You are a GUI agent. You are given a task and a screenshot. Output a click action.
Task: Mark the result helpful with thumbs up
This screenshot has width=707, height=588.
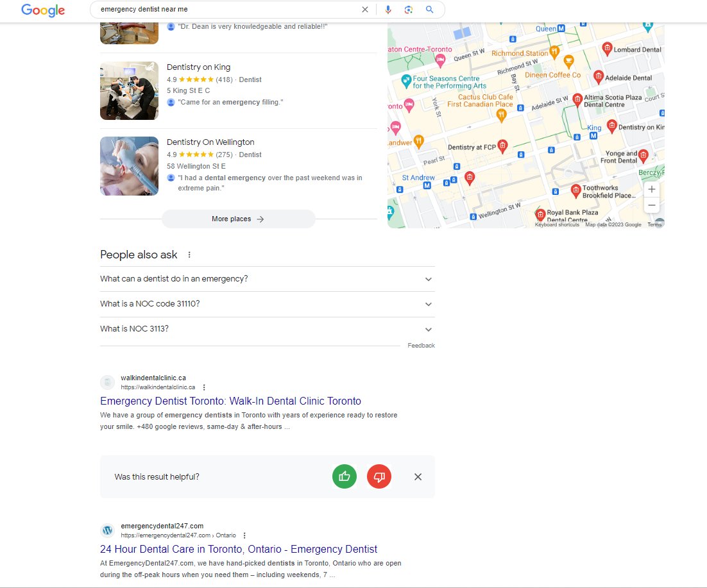[x=345, y=476]
